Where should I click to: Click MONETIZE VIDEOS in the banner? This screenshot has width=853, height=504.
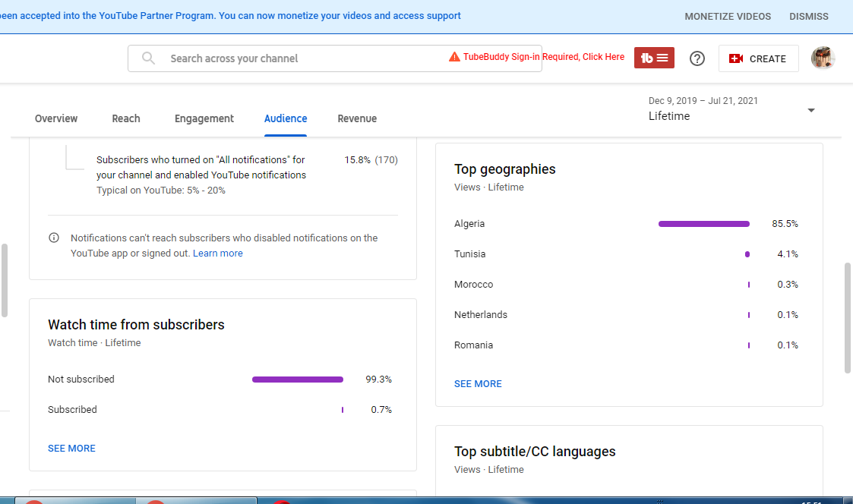coord(728,16)
